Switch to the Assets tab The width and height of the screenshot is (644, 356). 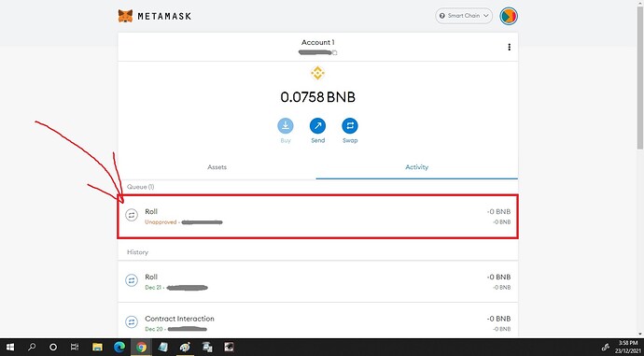tap(217, 167)
